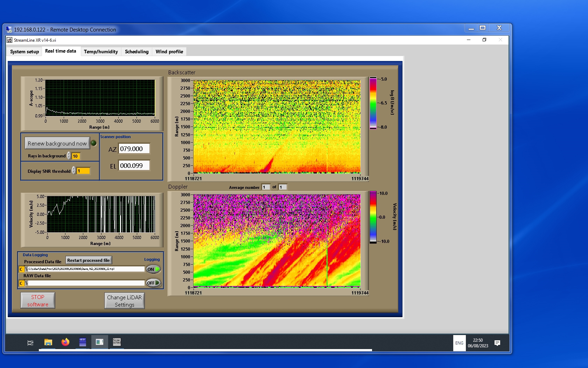588x368 pixels.
Task: Click the AZ scanner position field
Action: tap(134, 149)
